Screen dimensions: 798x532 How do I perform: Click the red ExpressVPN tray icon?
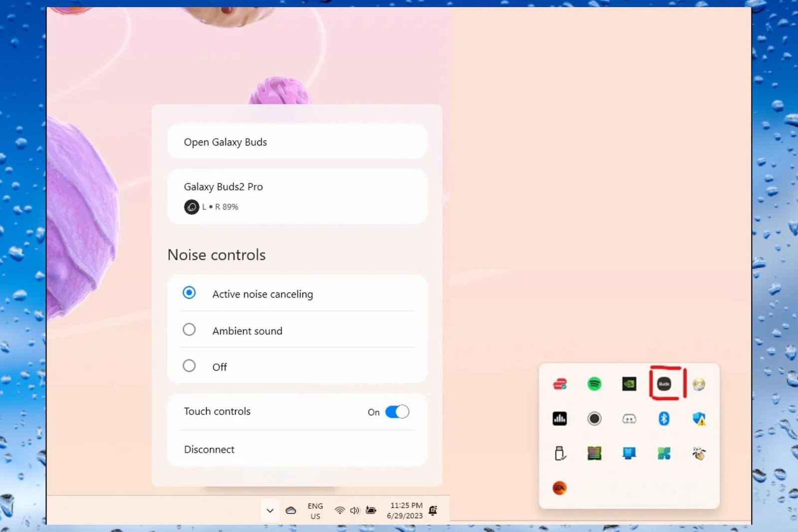coord(560,384)
